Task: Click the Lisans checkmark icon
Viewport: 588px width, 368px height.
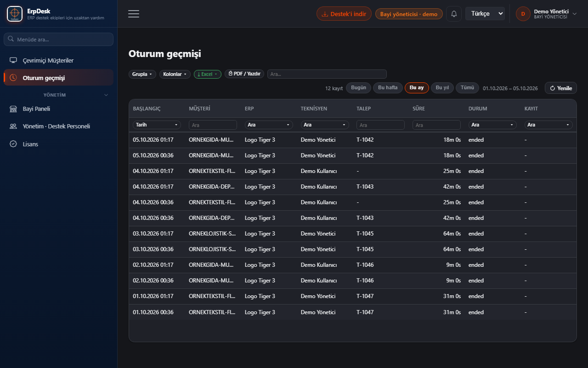Action: click(13, 144)
